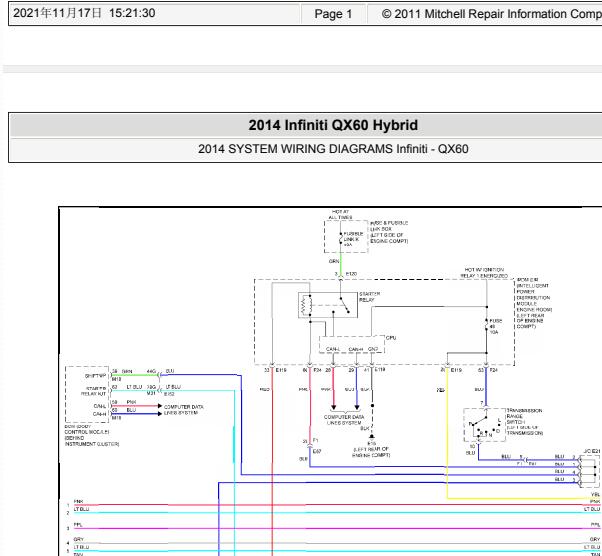
Task: Click 'PNK' label at left of wire row 1
Action: [78, 501]
